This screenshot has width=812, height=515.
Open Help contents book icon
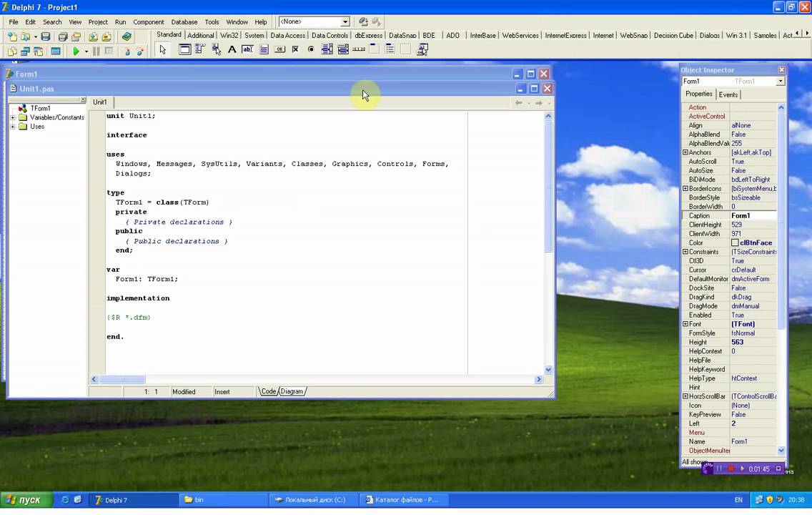tap(127, 36)
